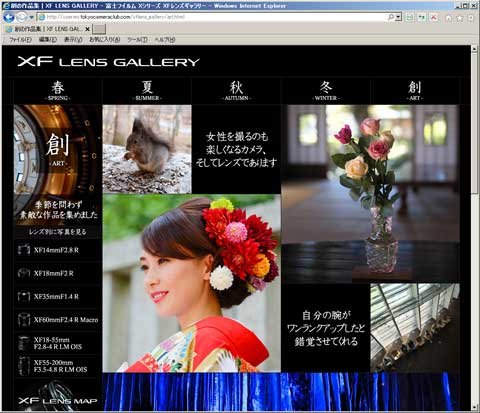Open the お気に入り(A) menu
This screenshot has height=413, width=480.
104,39
